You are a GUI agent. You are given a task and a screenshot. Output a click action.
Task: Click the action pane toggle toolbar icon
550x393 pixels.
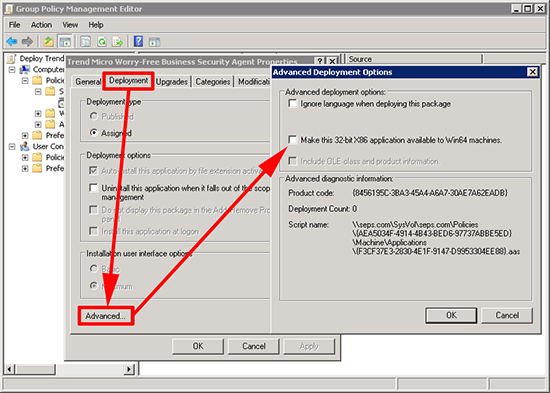154,42
